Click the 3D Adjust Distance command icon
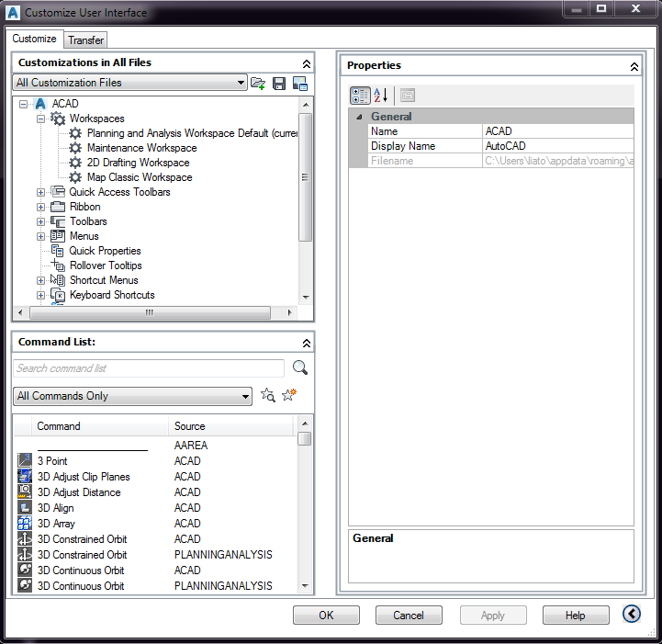Image resolution: width=662 pixels, height=644 pixels. [25, 491]
